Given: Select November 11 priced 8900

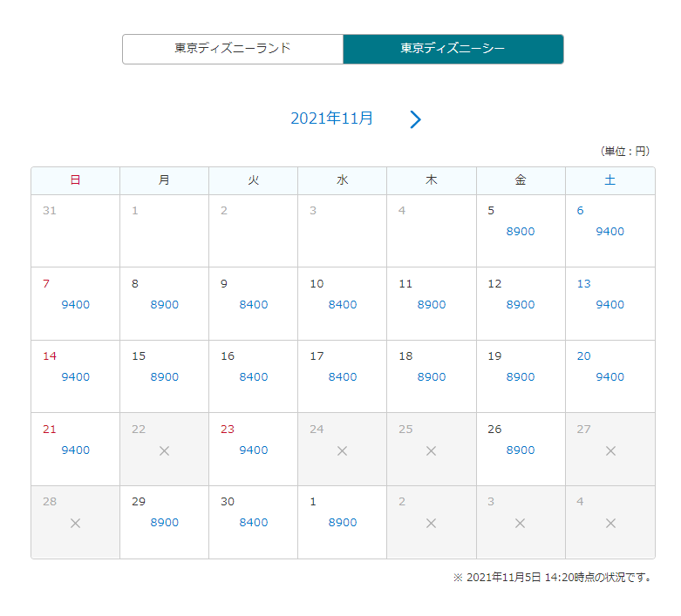Looking at the screenshot, I should (x=432, y=304).
